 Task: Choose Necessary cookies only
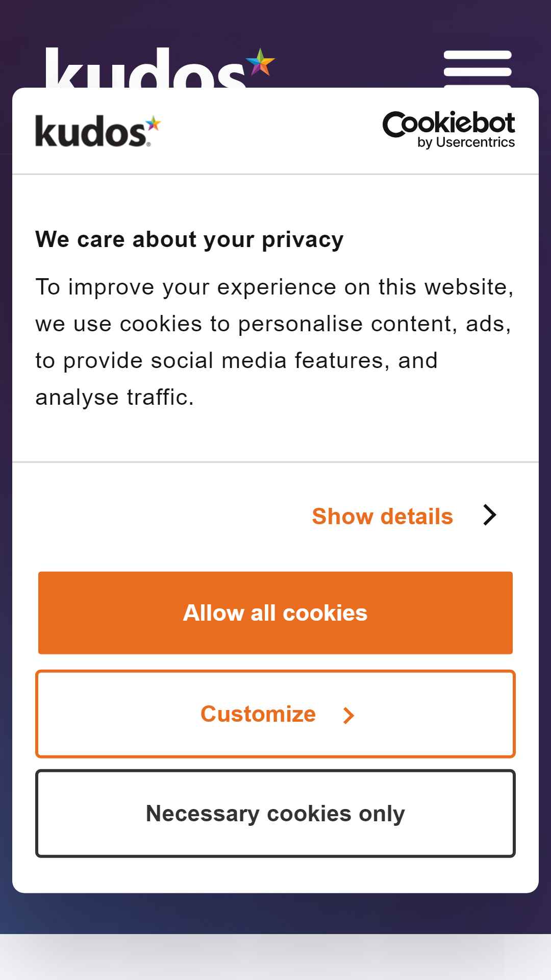(275, 814)
